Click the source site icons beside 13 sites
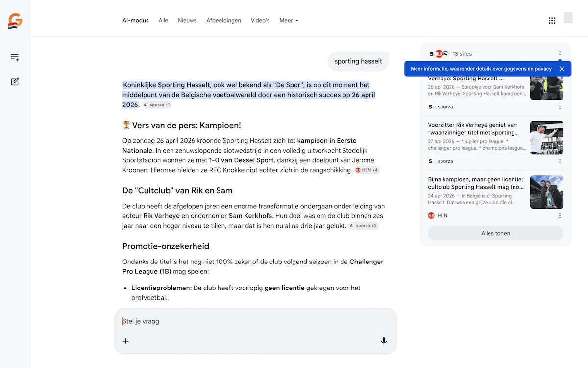This screenshot has width=588, height=368. click(439, 54)
